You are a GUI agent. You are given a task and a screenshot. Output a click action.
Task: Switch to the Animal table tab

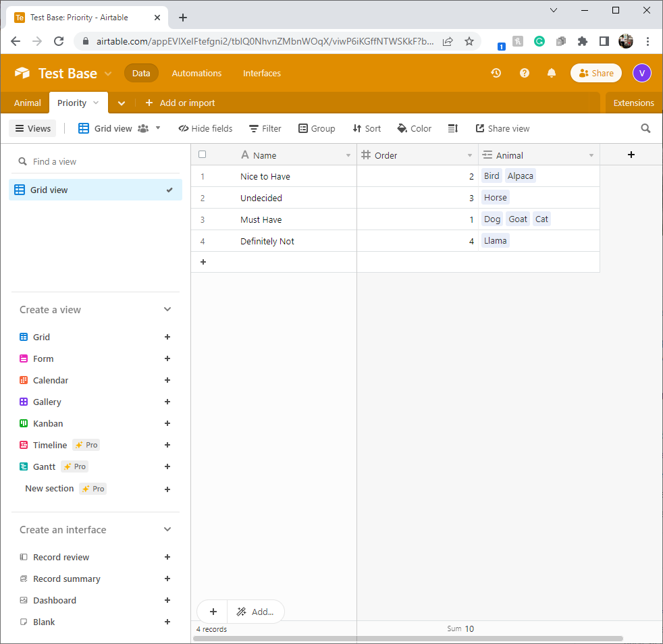(28, 103)
